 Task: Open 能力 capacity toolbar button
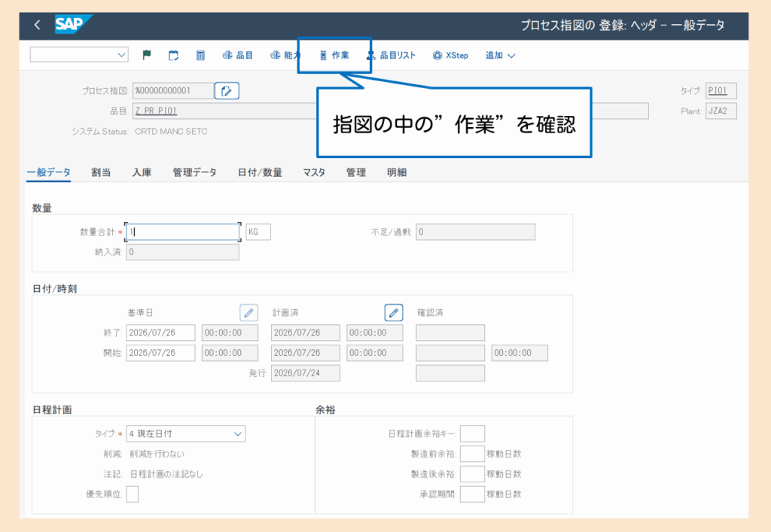point(285,56)
